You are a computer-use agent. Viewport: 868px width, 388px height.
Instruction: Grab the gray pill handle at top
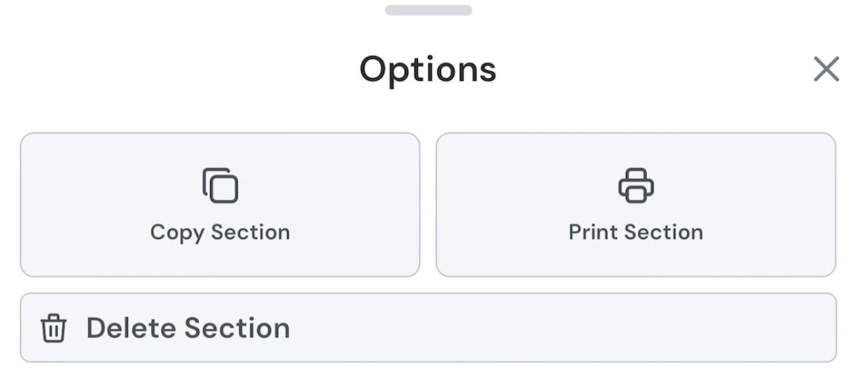[428, 10]
